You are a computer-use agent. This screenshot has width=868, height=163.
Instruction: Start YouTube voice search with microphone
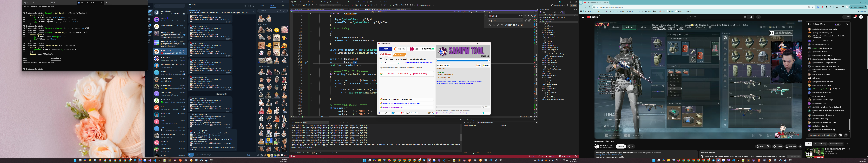pos(758,17)
